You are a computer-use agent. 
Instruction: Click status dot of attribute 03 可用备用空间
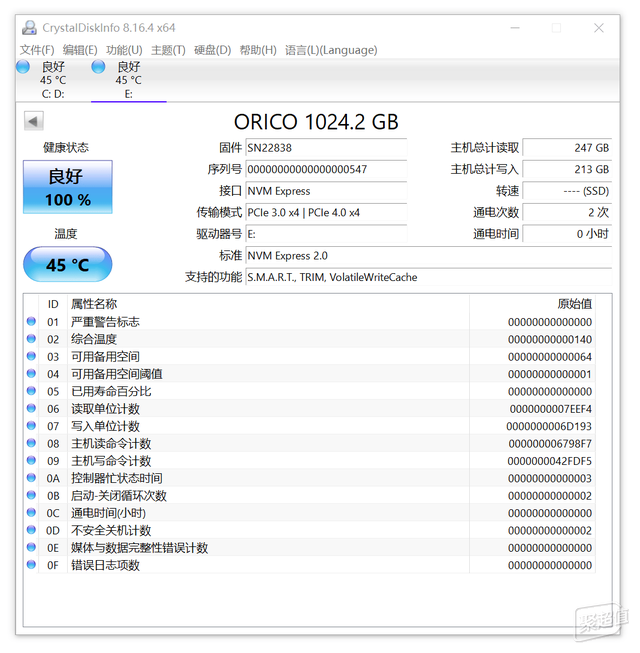(31, 356)
